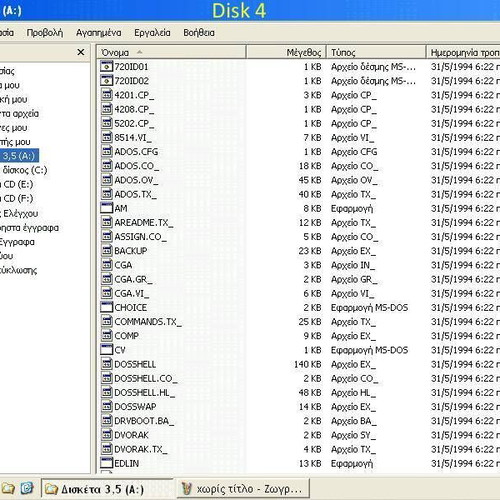Select the EDLIN application icon
This screenshot has width=500, height=500.
click(x=106, y=463)
